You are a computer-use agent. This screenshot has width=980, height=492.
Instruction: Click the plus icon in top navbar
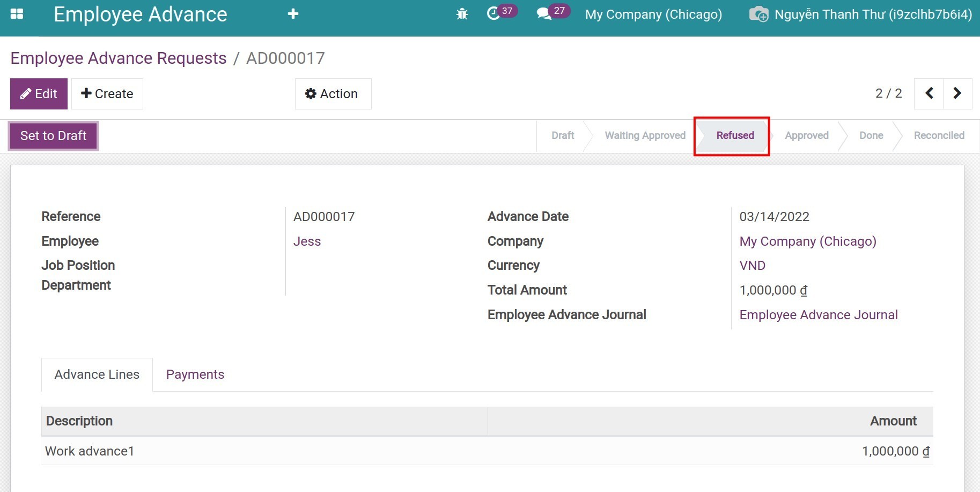coord(293,14)
